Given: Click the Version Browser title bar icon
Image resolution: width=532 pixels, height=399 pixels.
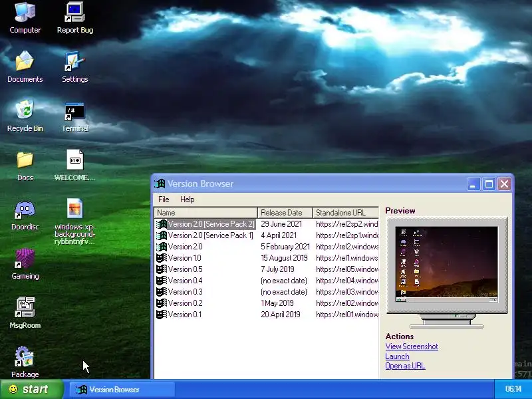Looking at the screenshot, I should pyautogui.click(x=160, y=184).
